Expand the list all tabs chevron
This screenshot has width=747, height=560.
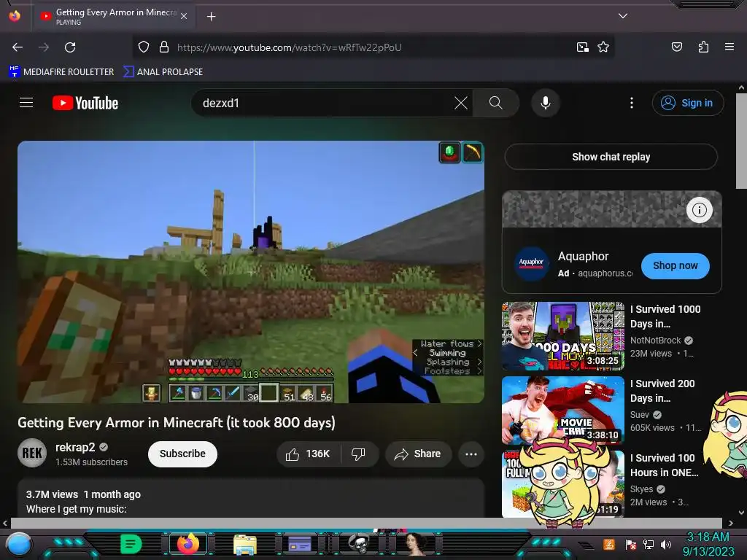(x=622, y=16)
